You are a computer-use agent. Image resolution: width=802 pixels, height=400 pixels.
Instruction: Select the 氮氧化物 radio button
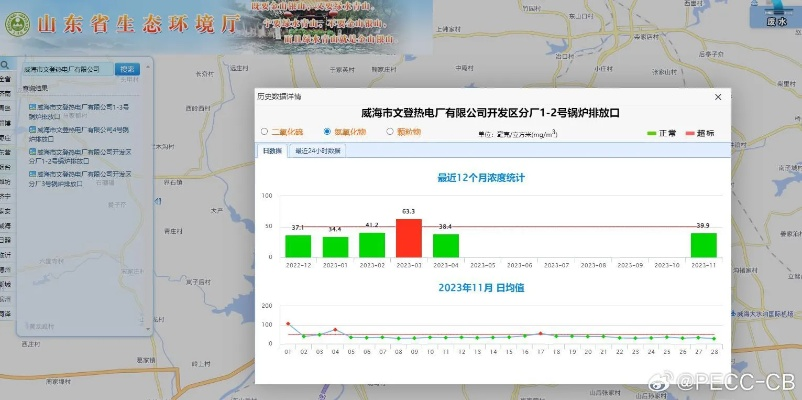point(327,132)
